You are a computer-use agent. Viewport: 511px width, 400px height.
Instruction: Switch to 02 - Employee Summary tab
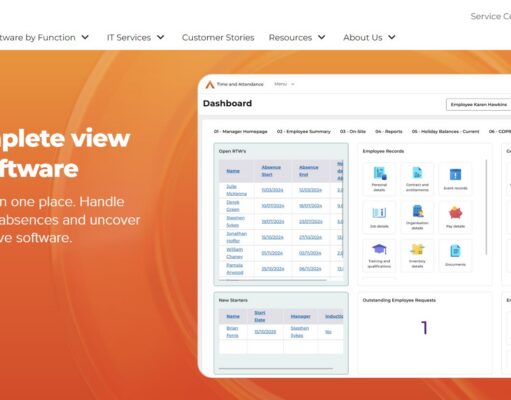304,132
